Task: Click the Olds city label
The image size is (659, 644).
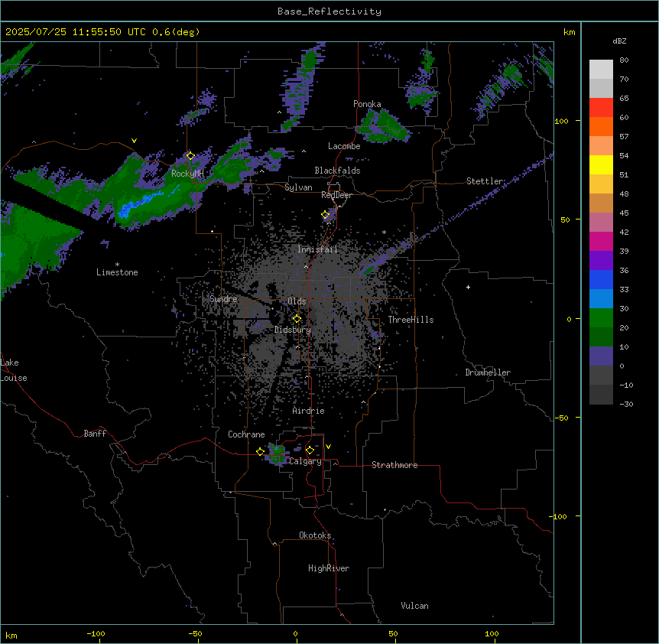Action: [297, 301]
